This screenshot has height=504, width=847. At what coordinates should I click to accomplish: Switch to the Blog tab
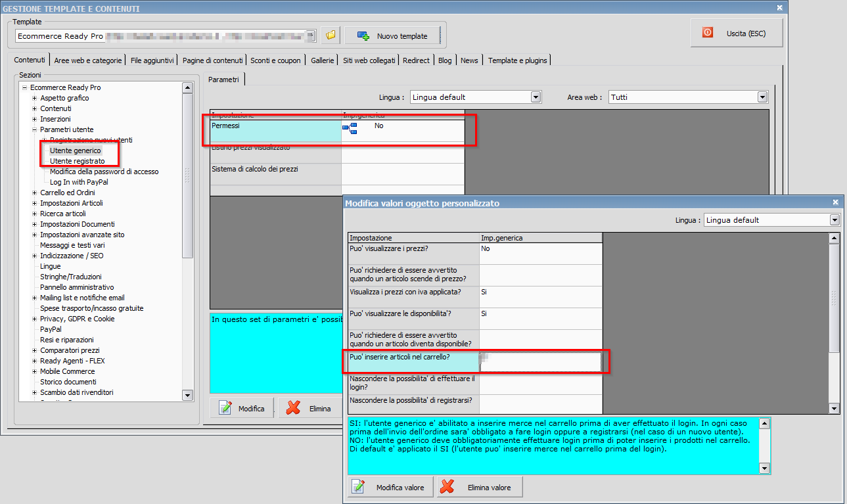[x=445, y=60]
